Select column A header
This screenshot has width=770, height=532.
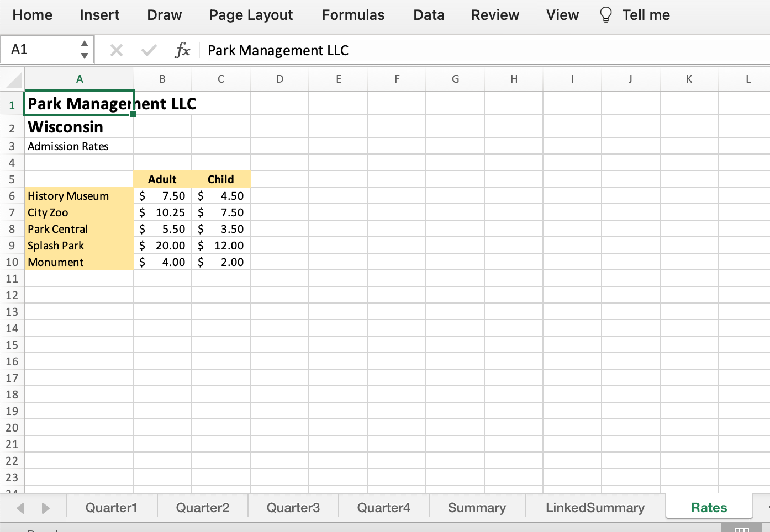80,79
